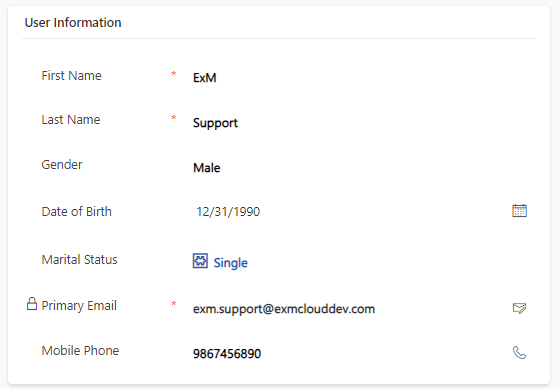Click the Gender label
Screen dimensions: 560x389
(x=62, y=165)
